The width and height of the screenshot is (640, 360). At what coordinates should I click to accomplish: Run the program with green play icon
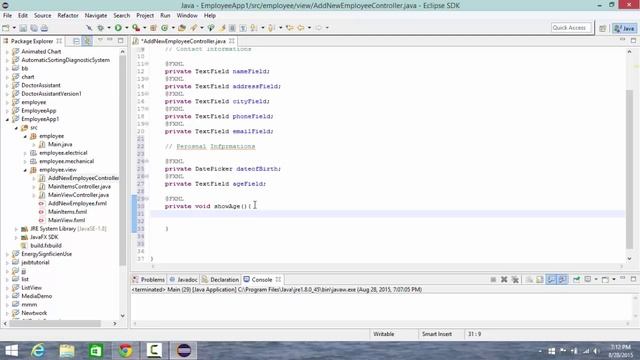[118, 28]
